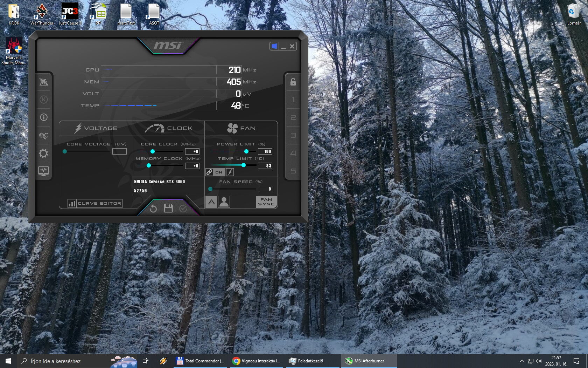
Task: Toggle the power/temp link icon
Action: 209,172
